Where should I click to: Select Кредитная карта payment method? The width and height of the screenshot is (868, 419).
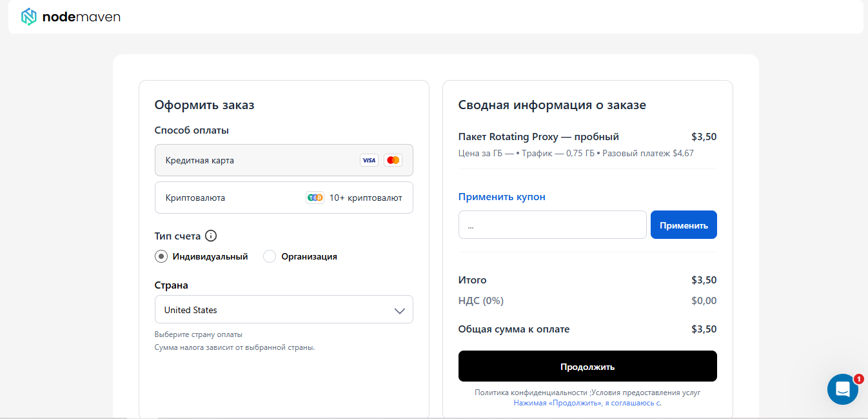[284, 160]
